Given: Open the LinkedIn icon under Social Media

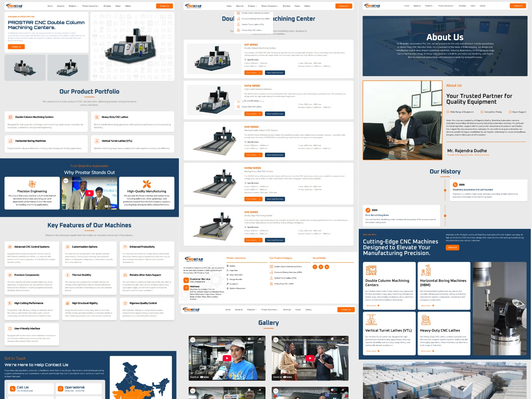Looking at the screenshot, I should [327, 267].
